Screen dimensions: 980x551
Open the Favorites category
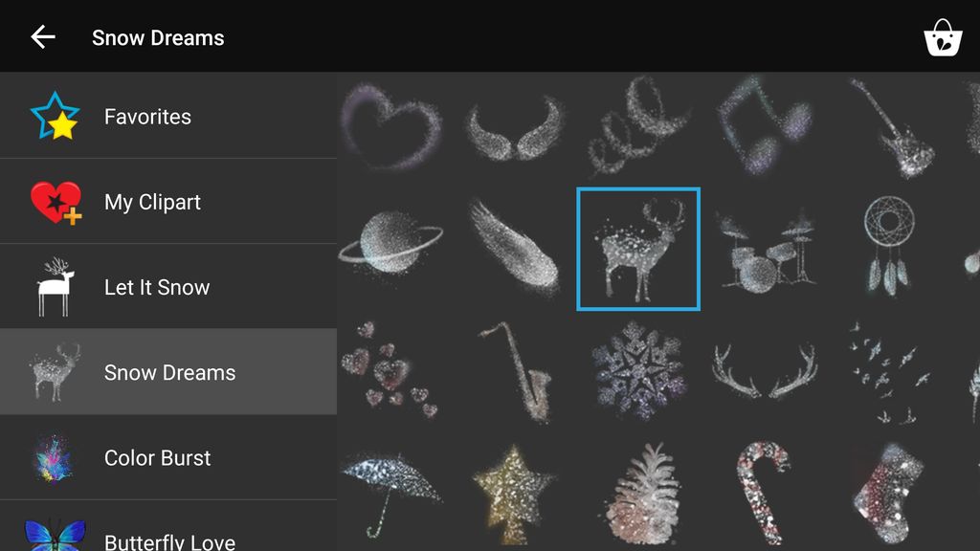[x=168, y=116]
